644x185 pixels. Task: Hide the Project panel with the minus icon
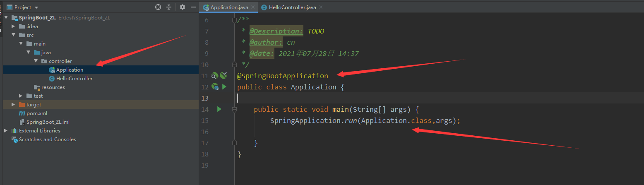pyautogui.click(x=193, y=7)
